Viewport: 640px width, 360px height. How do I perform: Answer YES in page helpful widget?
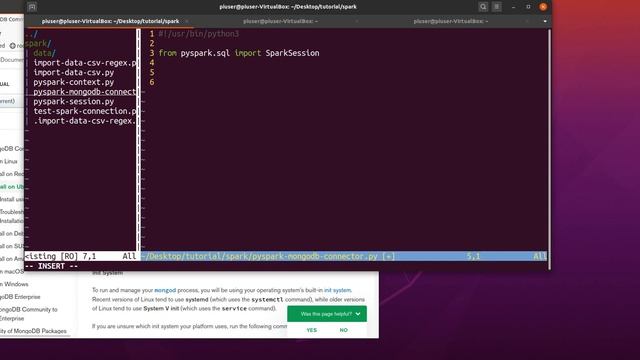pyautogui.click(x=311, y=330)
